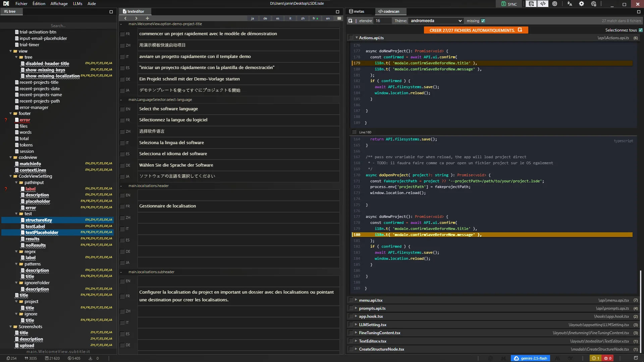Open the translation language icon

tap(570, 4)
